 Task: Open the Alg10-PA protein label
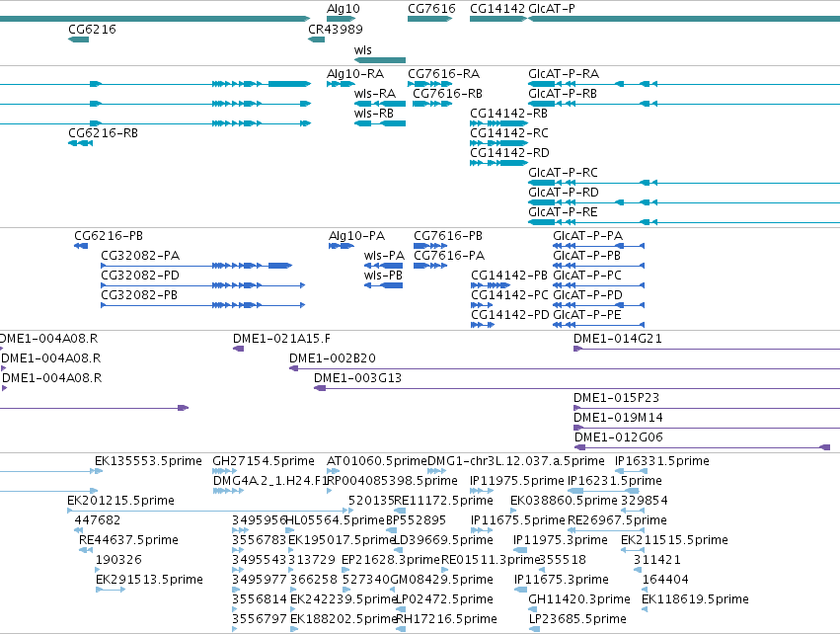(356, 236)
